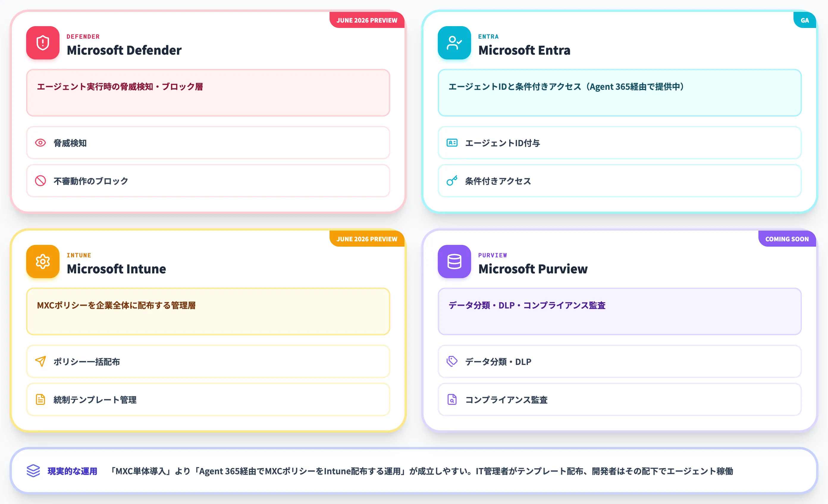Click the tag icon beside データ分類・DLP

coord(452,361)
